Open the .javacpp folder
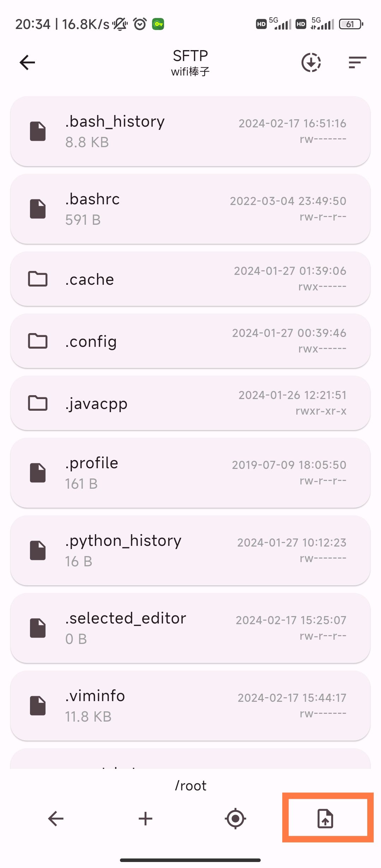381x868 pixels. pyautogui.click(x=190, y=403)
